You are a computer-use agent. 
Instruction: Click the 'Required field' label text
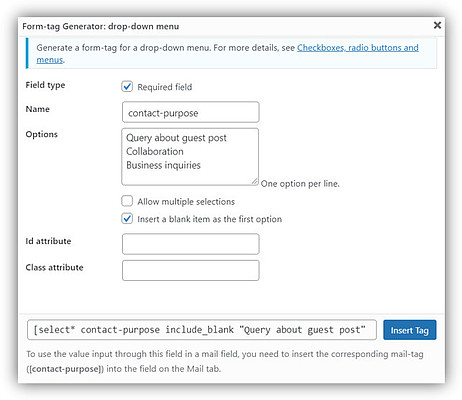(x=165, y=87)
